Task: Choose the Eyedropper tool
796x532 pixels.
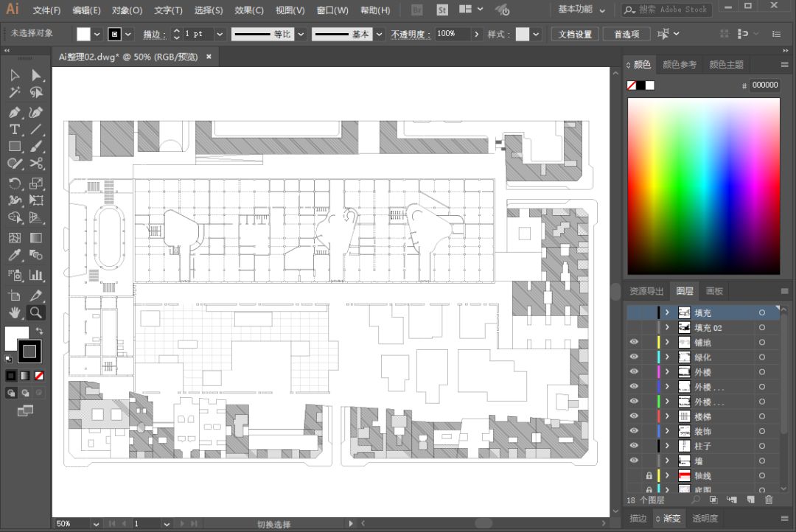Action: 14,256
